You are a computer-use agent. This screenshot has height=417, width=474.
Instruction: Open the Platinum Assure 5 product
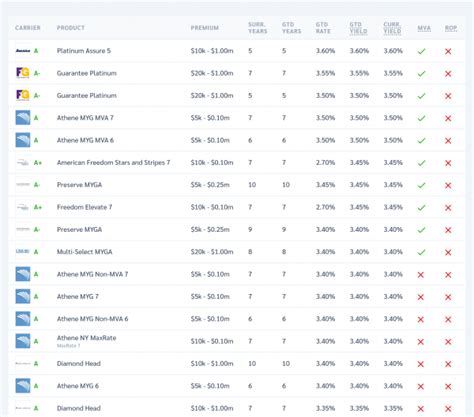[84, 51]
